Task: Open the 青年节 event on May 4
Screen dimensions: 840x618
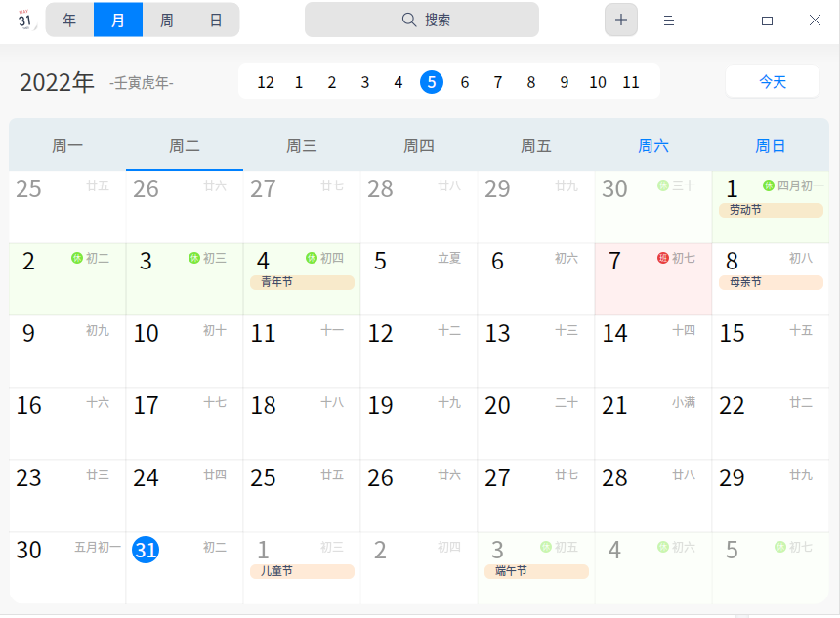Action: click(302, 282)
